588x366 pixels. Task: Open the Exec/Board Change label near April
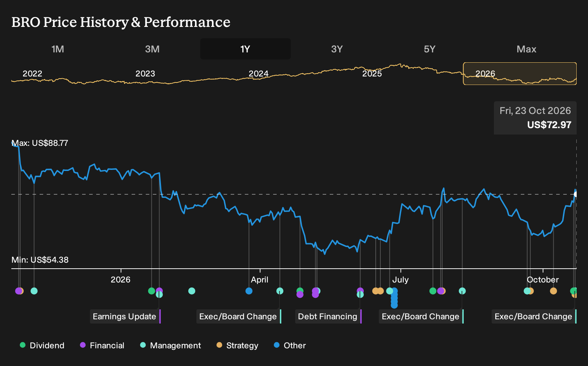tap(239, 316)
